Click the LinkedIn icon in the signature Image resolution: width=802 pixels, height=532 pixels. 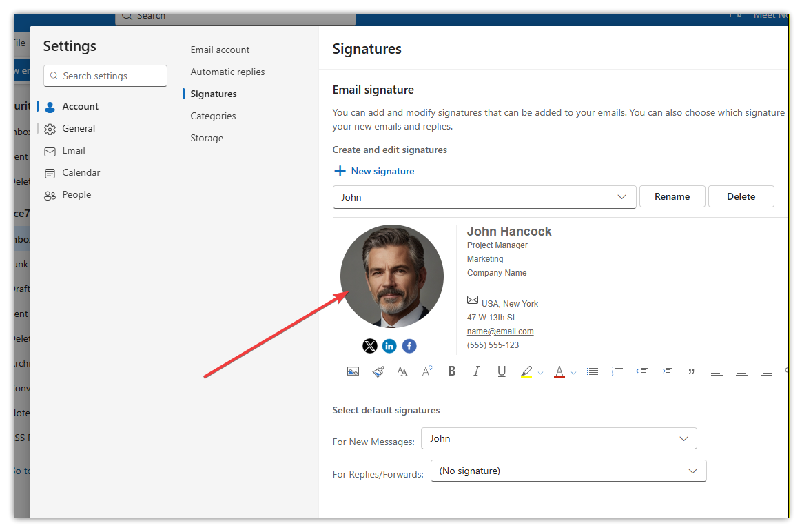click(x=389, y=346)
